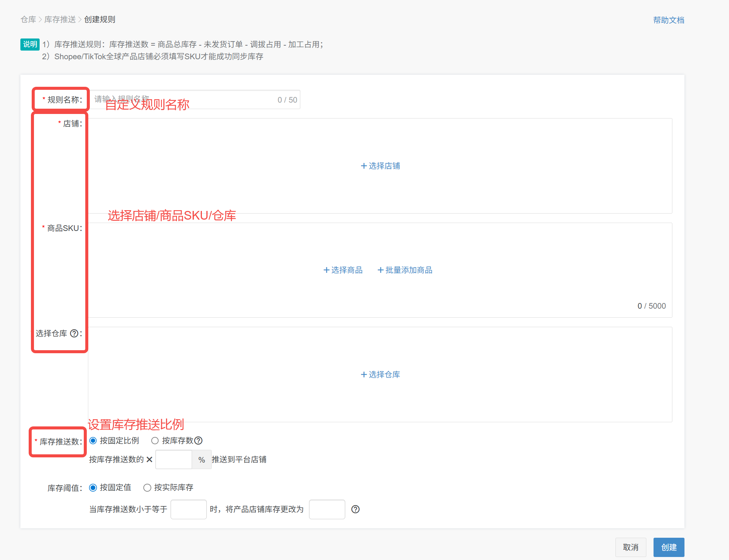Click the plus icon to 选择仓库
729x560 pixels.
click(x=364, y=374)
